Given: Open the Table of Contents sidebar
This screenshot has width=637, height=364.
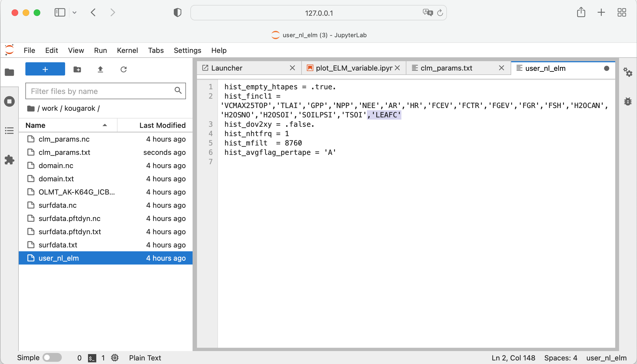Looking at the screenshot, I should [x=9, y=131].
